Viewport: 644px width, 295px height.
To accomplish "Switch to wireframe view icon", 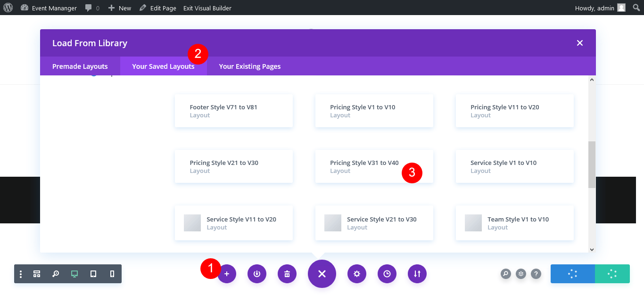I will (x=37, y=274).
